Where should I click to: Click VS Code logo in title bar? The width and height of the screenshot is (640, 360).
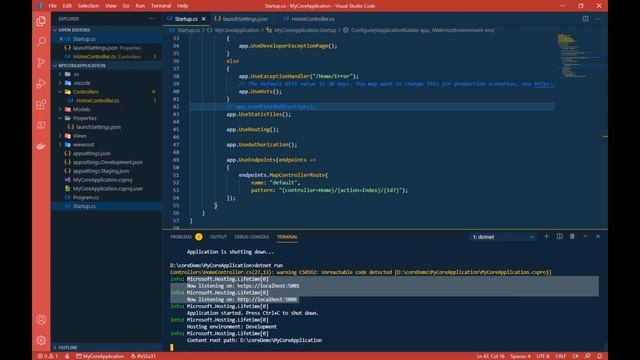tap(40, 6)
